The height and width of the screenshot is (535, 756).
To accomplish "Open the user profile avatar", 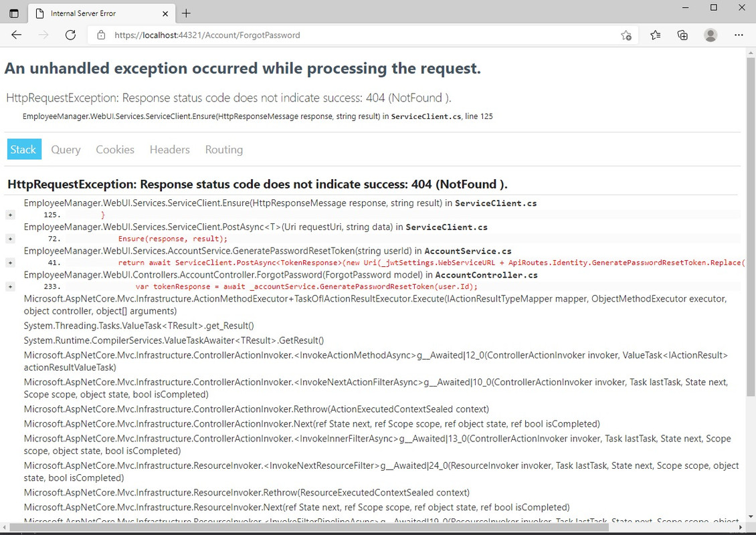I will 711,35.
